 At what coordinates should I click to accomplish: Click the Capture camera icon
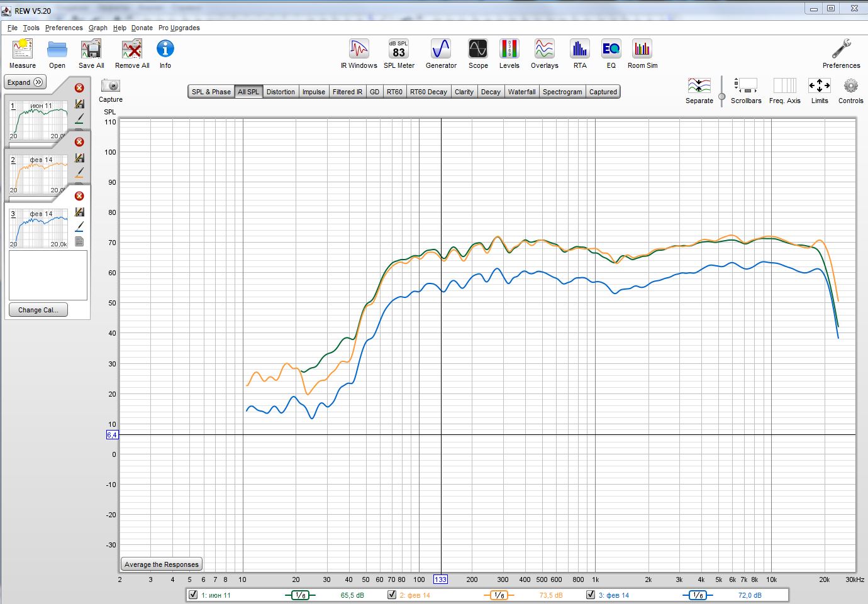111,86
